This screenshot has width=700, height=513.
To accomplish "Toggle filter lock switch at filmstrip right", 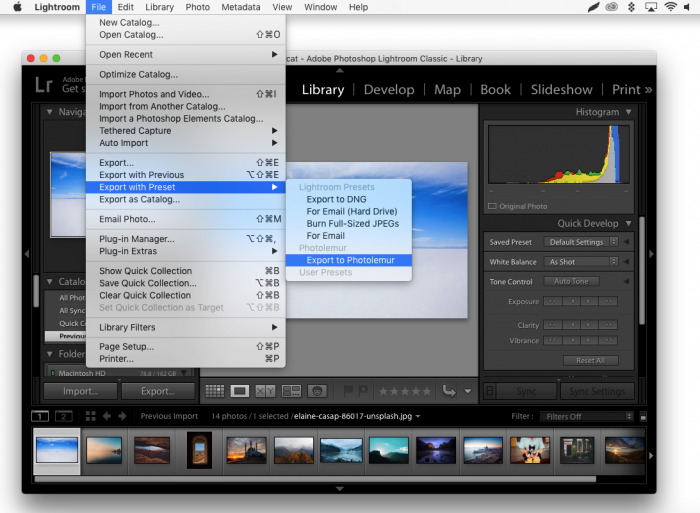I will pos(643,417).
